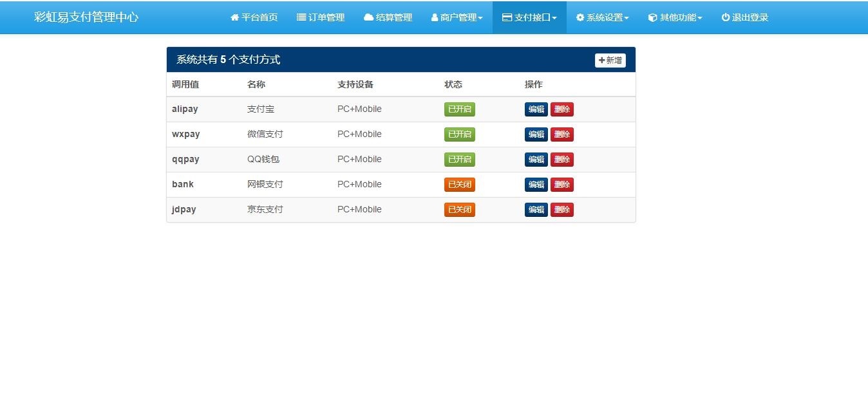Open the 结算管理 navigation item
The image size is (868, 417).
[388, 17]
